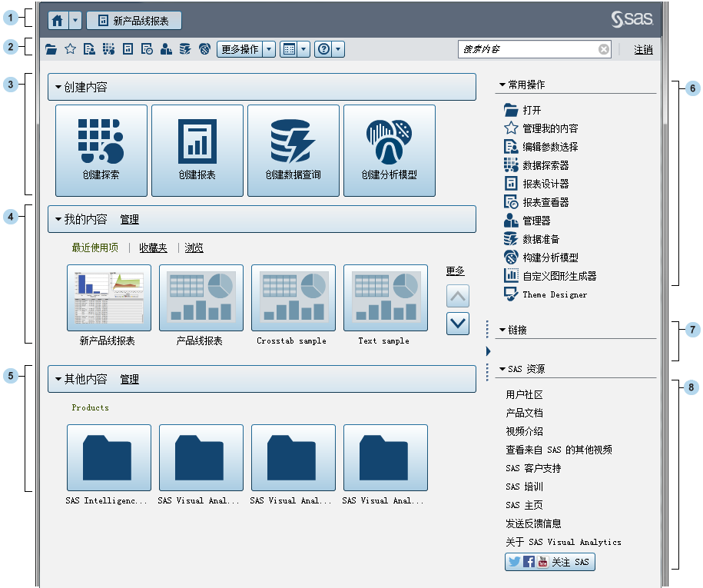Open the 数据探索器 (Data Explorer) toolbar icon
703x588 pixels.
(109, 48)
